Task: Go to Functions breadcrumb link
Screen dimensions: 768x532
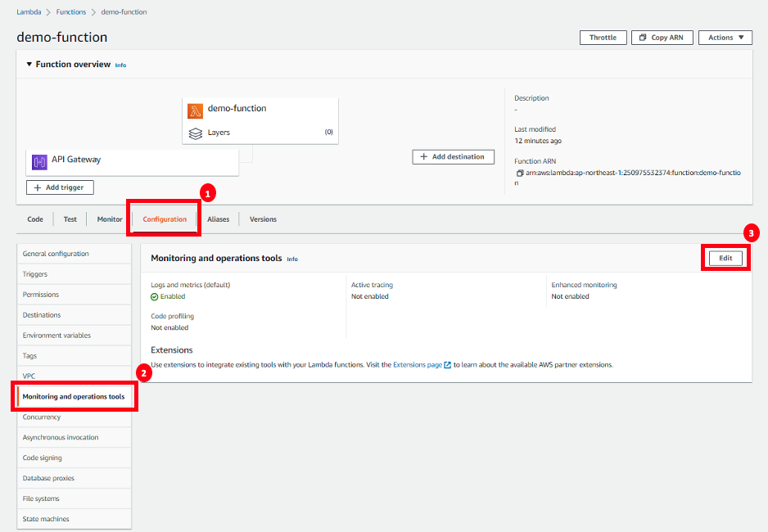Action: [x=71, y=12]
